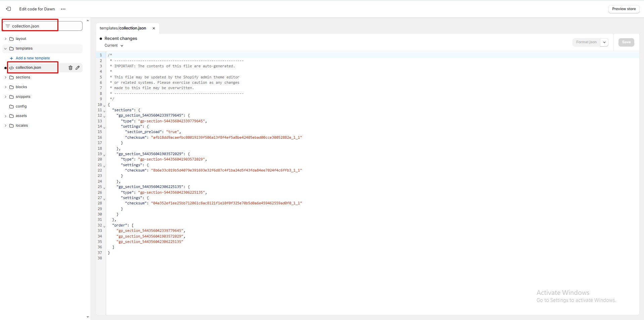Expand the locales folder

coord(5,125)
